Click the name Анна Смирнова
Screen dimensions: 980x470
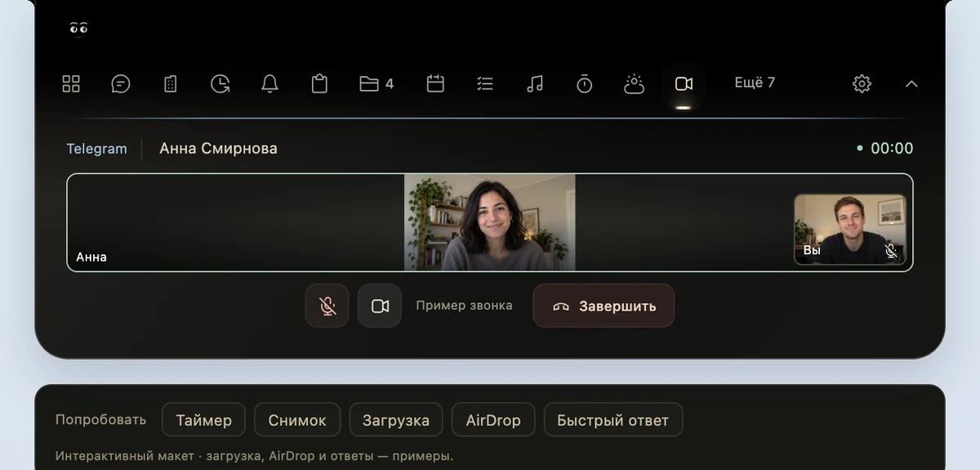click(x=218, y=149)
